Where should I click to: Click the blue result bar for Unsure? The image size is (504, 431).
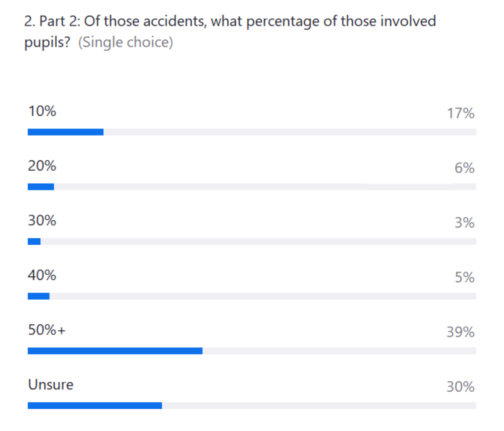click(95, 405)
